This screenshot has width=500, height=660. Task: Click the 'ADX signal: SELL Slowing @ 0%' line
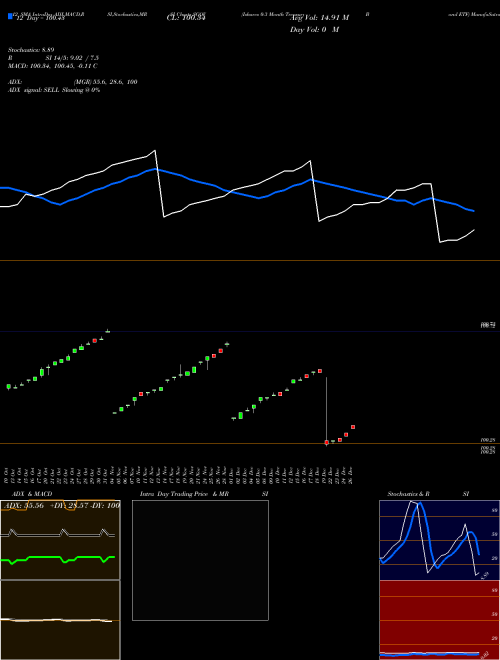(54, 90)
